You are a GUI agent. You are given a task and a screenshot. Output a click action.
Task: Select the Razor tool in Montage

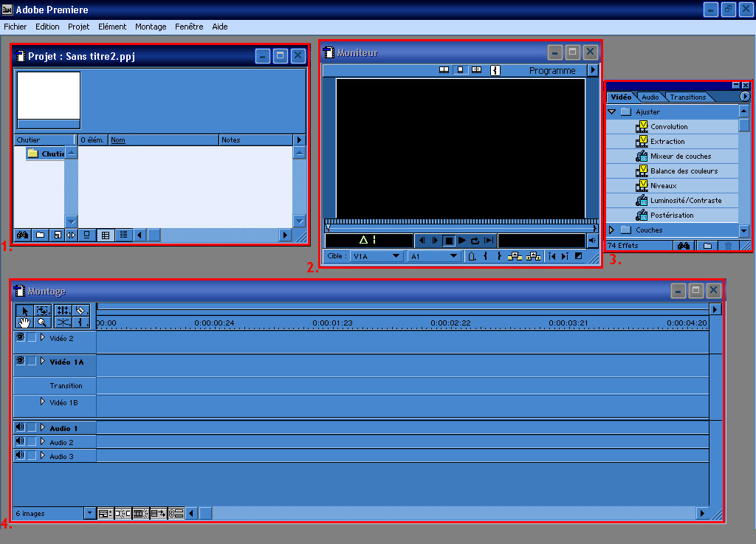coord(80,311)
